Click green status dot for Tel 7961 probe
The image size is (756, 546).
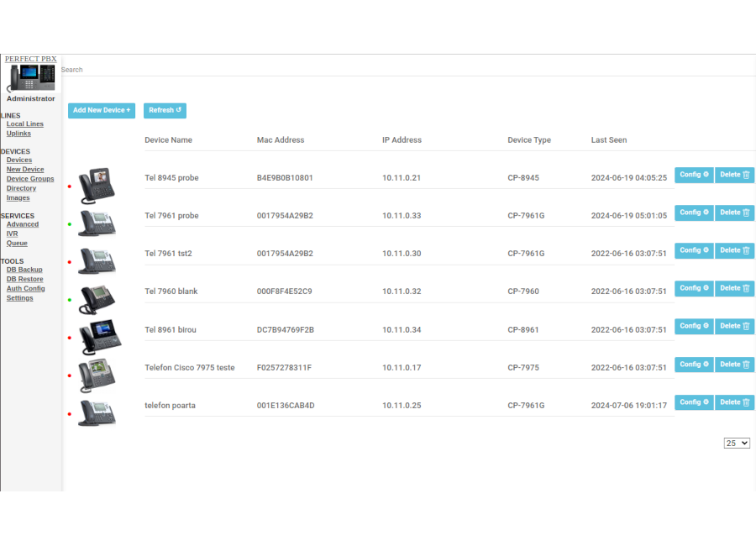(70, 224)
